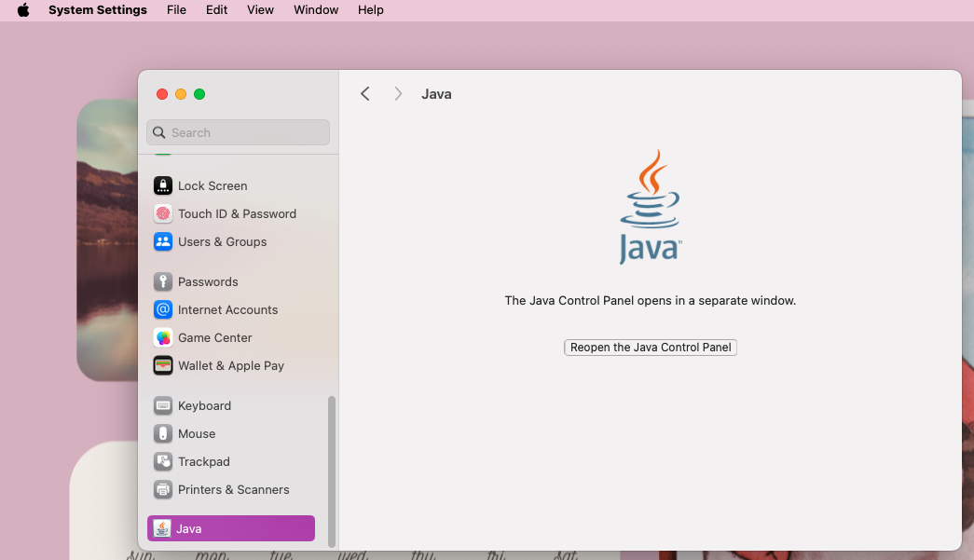Open the Lock Screen padlock icon

[x=163, y=185]
